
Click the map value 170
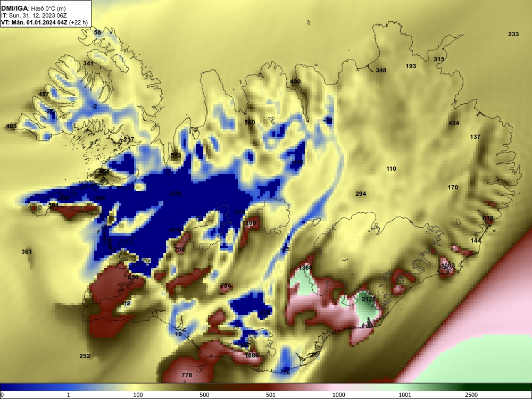tap(453, 187)
